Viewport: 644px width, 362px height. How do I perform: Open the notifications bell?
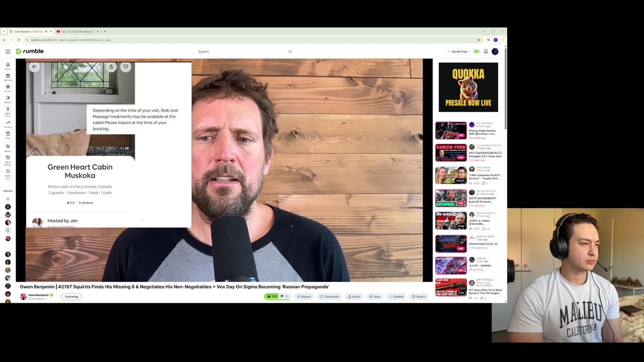click(486, 51)
